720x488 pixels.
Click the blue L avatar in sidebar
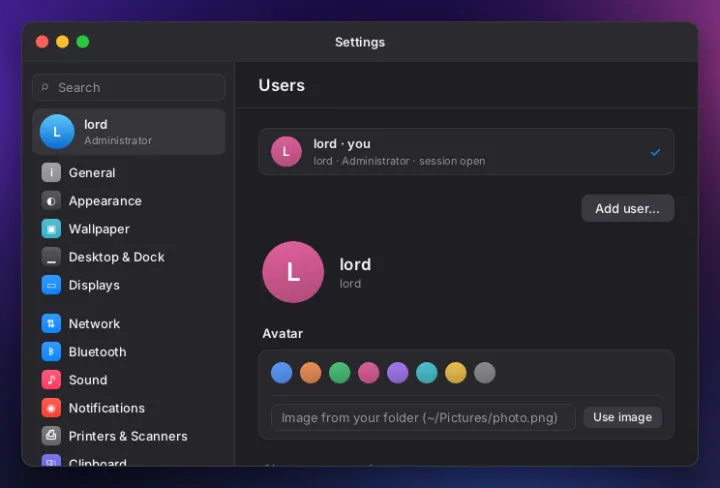[57, 132]
